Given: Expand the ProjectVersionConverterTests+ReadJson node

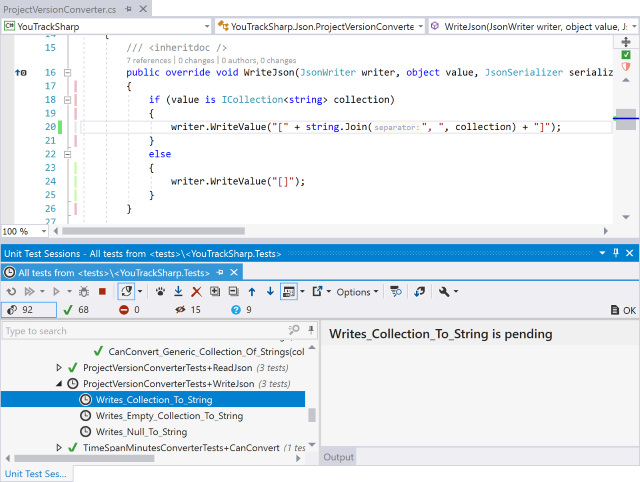Looking at the screenshot, I should [60, 368].
